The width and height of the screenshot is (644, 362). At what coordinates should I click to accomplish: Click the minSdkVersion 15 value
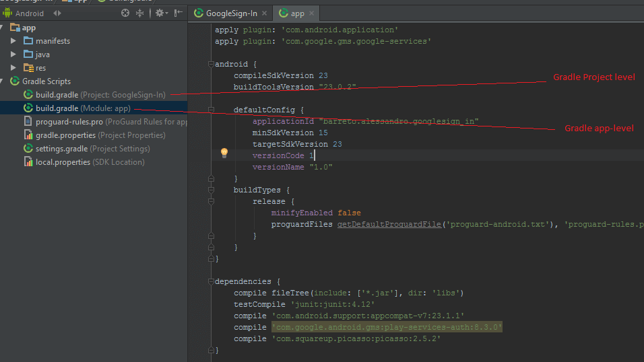[x=323, y=133]
